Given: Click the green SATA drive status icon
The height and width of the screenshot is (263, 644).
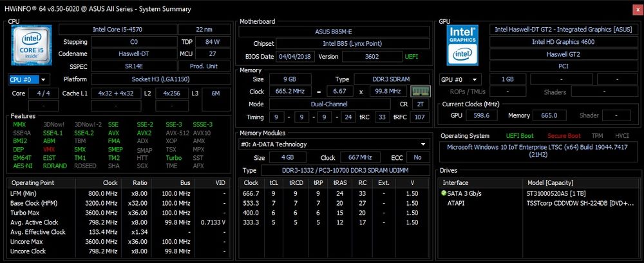Looking at the screenshot, I should coord(443,193).
